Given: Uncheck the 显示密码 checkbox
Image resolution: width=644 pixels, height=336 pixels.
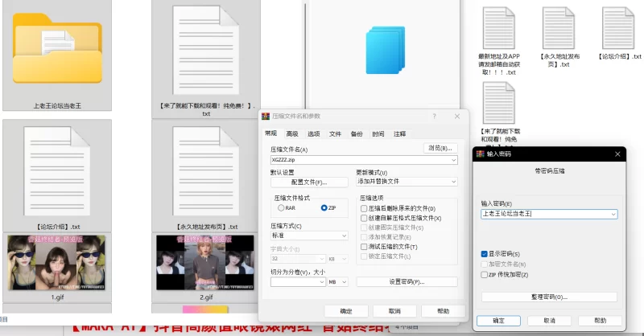Looking at the screenshot, I should [484, 254].
